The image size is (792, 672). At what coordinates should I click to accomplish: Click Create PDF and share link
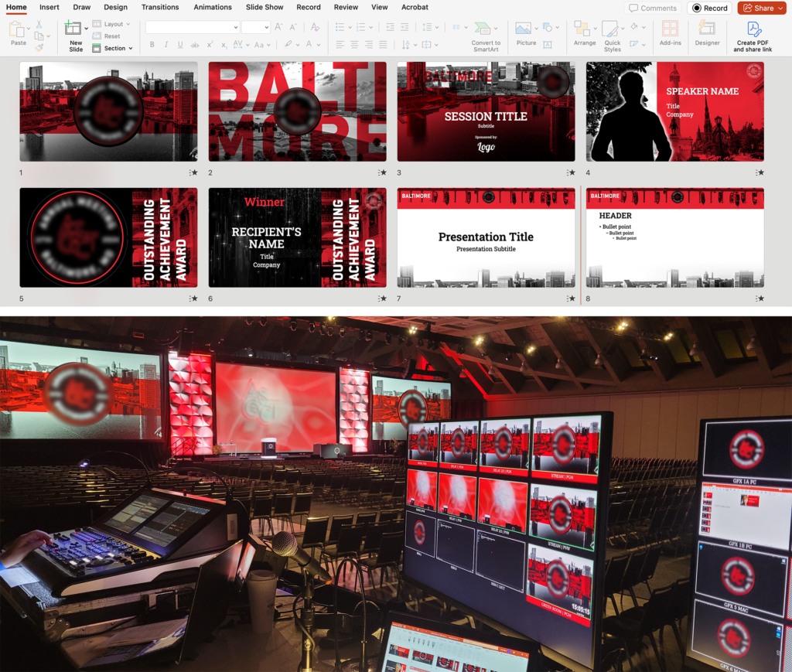(x=753, y=36)
